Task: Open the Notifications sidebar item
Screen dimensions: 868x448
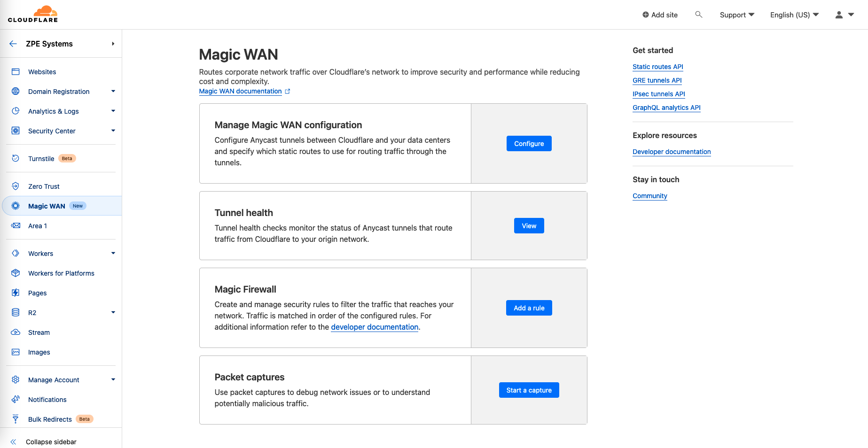Action: click(x=47, y=400)
